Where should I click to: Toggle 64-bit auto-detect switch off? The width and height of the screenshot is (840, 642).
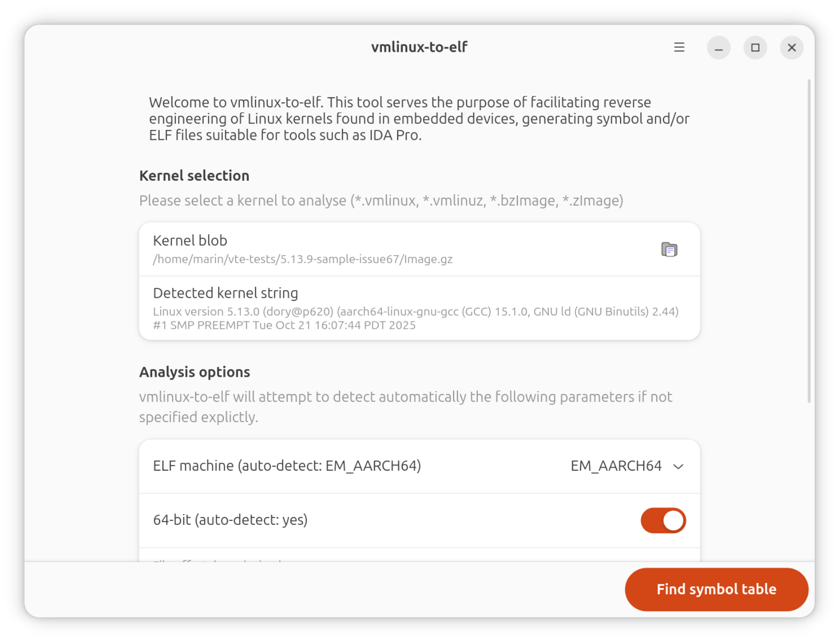point(663,520)
